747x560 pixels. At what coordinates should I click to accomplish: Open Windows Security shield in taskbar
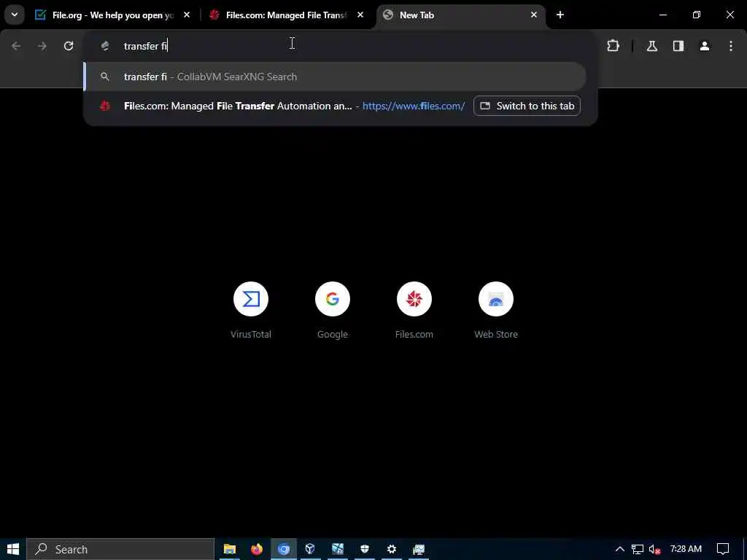[x=365, y=549]
